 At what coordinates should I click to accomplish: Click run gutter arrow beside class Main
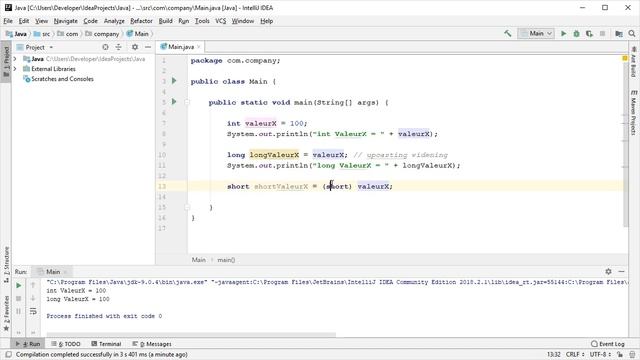tap(174, 81)
